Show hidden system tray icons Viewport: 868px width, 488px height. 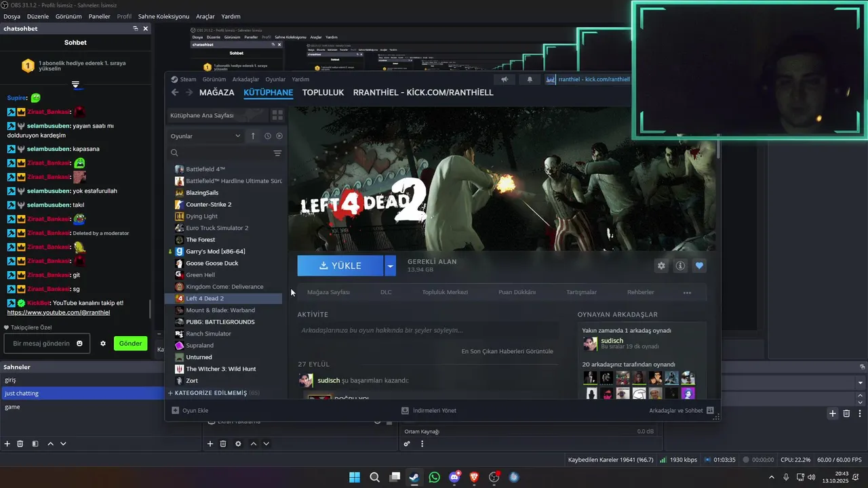tap(771, 476)
